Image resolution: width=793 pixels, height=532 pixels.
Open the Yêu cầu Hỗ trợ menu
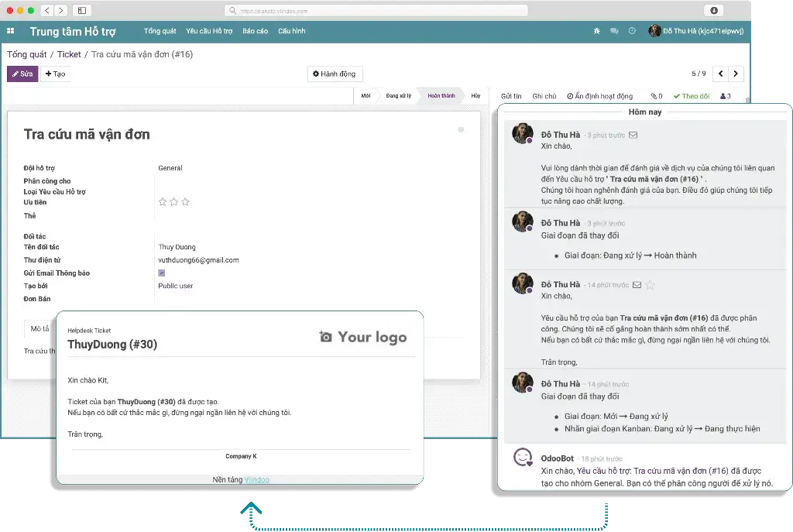point(209,31)
